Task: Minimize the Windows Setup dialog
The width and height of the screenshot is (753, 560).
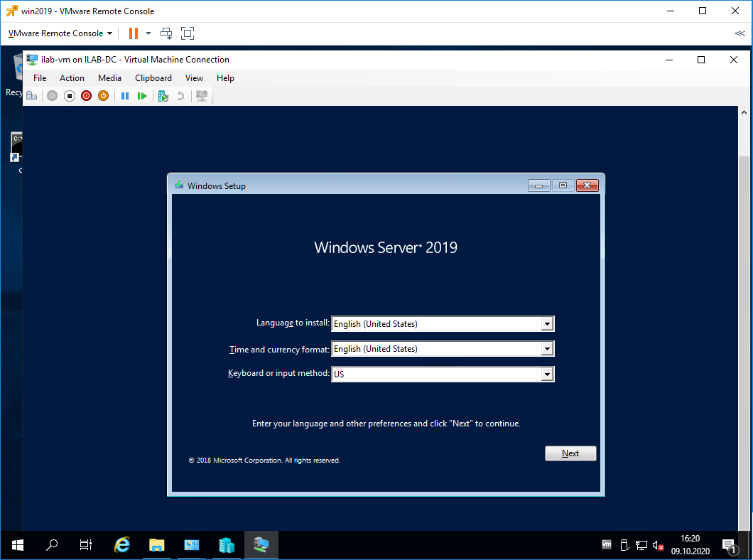Action: click(538, 185)
